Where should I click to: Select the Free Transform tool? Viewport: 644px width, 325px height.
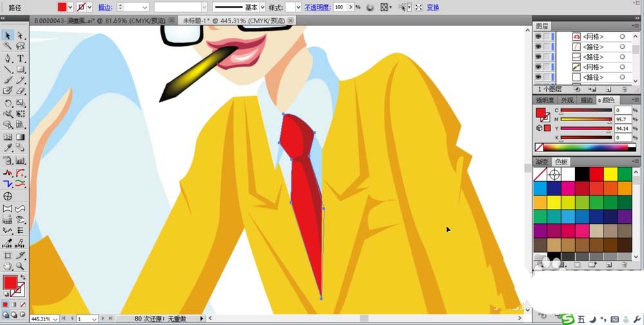pos(20,113)
